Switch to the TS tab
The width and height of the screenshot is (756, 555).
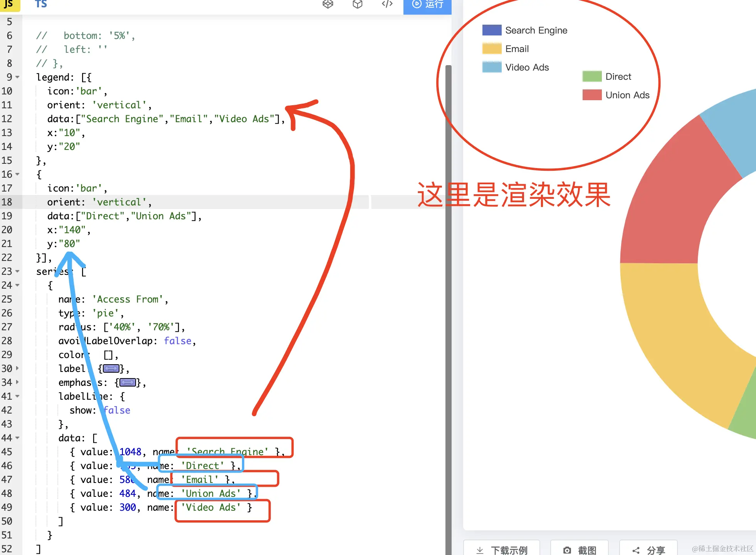click(41, 4)
